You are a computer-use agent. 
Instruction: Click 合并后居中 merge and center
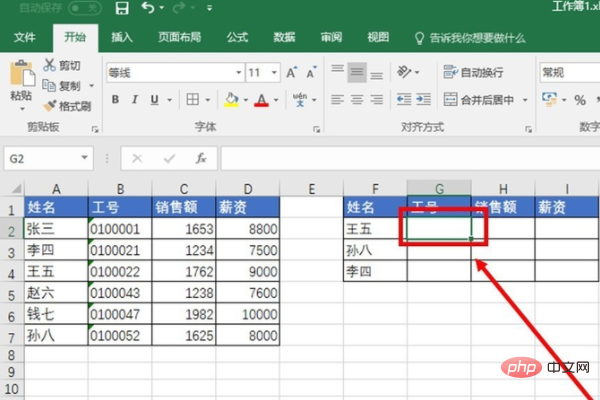(x=479, y=100)
